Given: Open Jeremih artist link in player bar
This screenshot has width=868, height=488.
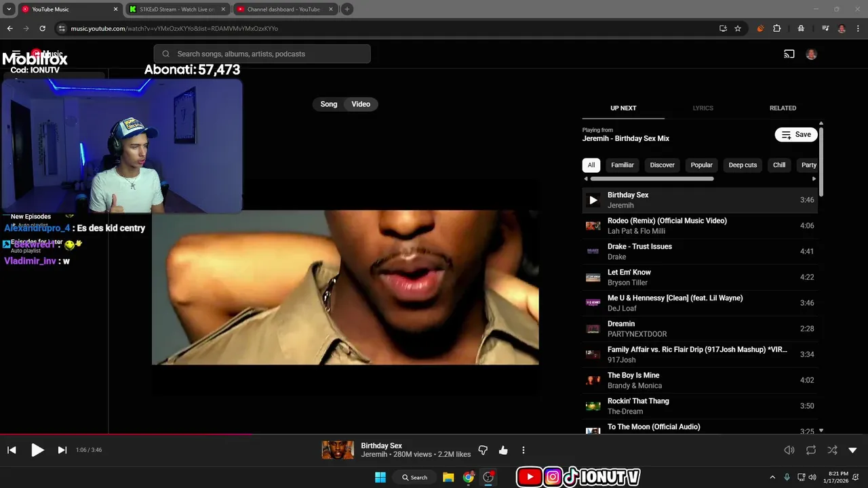Looking at the screenshot, I should pyautogui.click(x=374, y=455).
